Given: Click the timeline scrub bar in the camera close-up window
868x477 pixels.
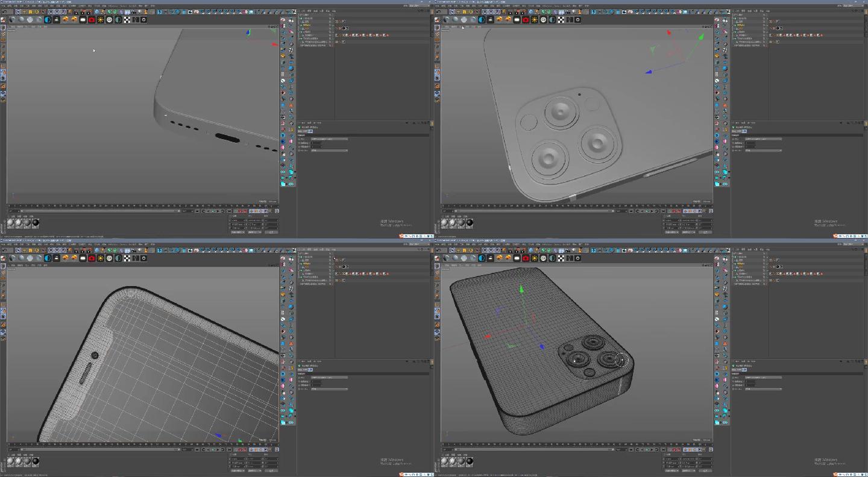Looking at the screenshot, I should [534, 211].
